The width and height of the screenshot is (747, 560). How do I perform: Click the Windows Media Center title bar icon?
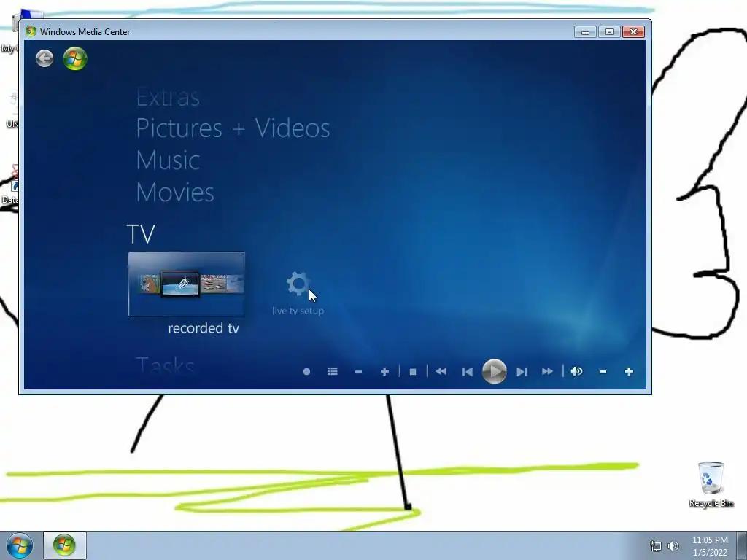coord(31,31)
